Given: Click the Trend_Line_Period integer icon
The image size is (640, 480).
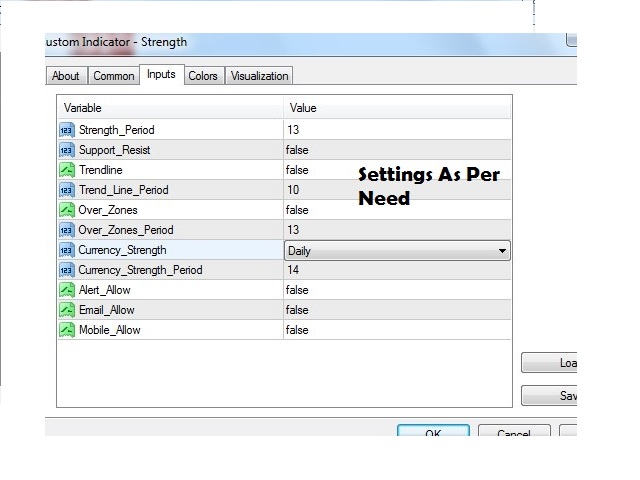Looking at the screenshot, I should 67,190.
